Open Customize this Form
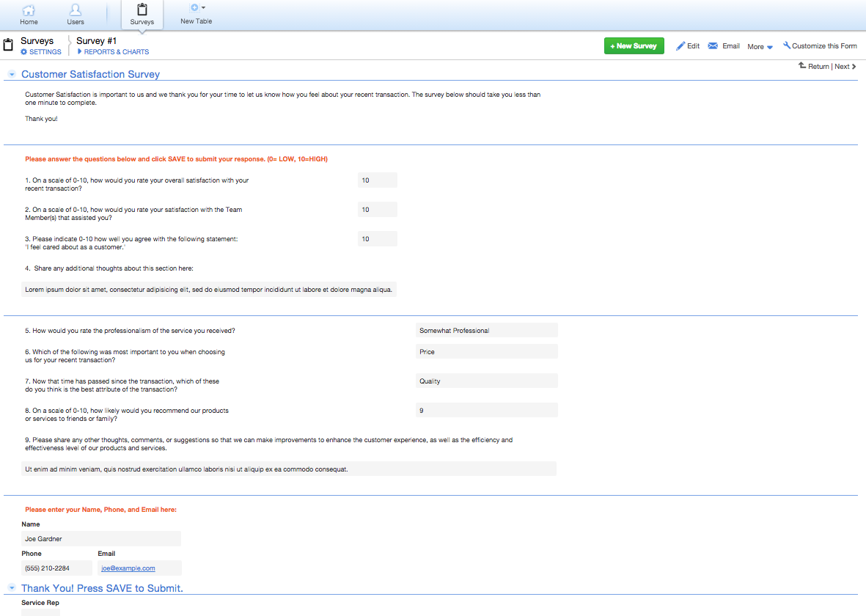Image resolution: width=866 pixels, height=616 pixels. (824, 46)
